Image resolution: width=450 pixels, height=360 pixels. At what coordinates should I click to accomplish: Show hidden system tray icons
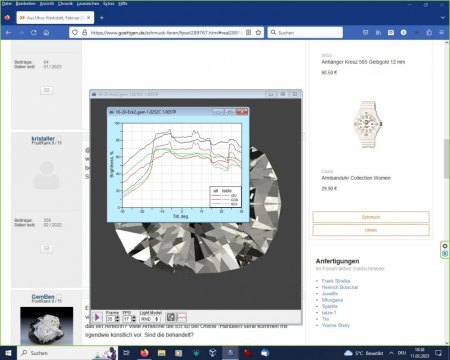(x=391, y=353)
